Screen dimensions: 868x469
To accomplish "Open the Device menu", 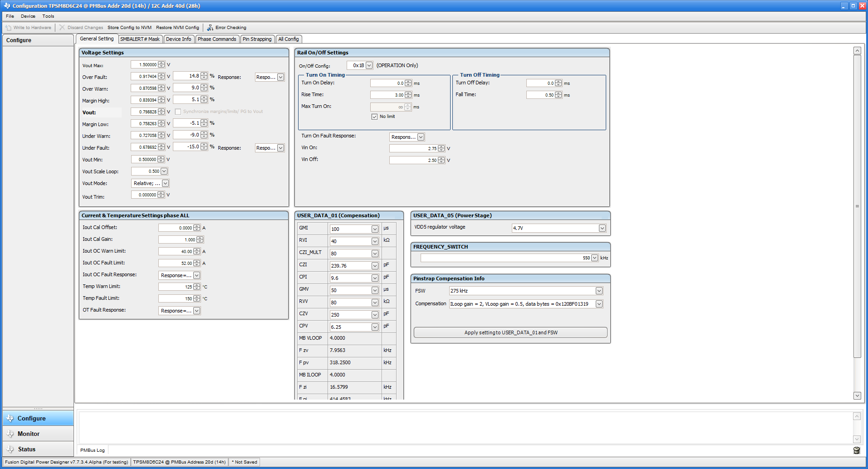I will pyautogui.click(x=28, y=16).
